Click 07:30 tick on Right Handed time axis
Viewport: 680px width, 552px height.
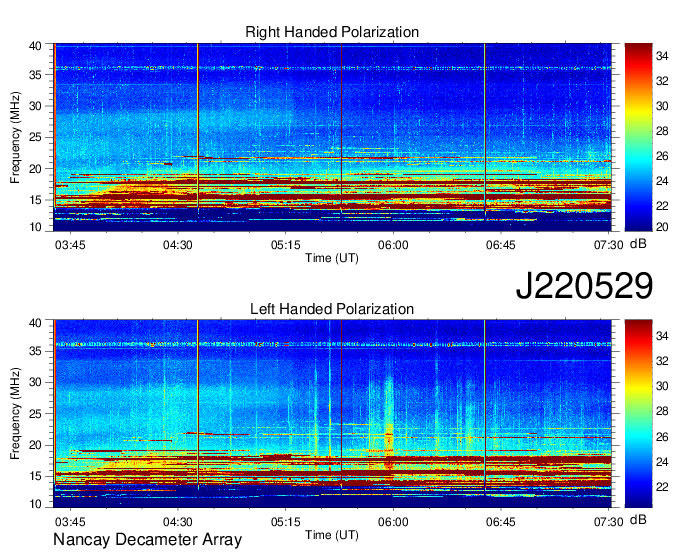pyautogui.click(x=608, y=245)
